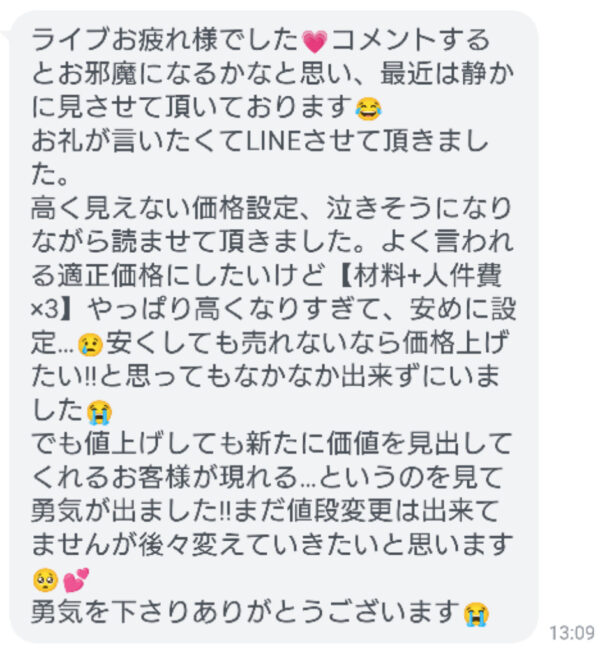
Task: Click the crying face emoji after 定…
Action: [91, 345]
